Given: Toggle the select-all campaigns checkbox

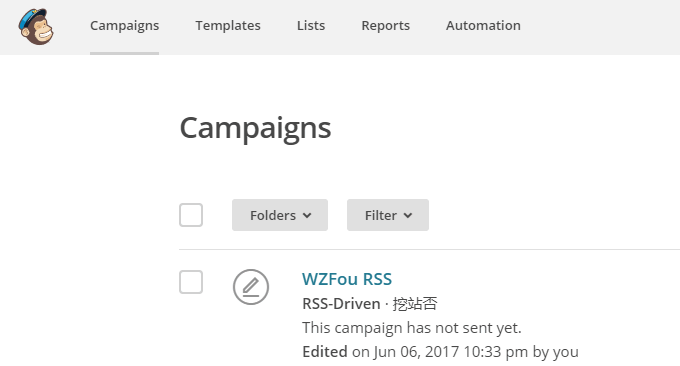Looking at the screenshot, I should tap(191, 215).
